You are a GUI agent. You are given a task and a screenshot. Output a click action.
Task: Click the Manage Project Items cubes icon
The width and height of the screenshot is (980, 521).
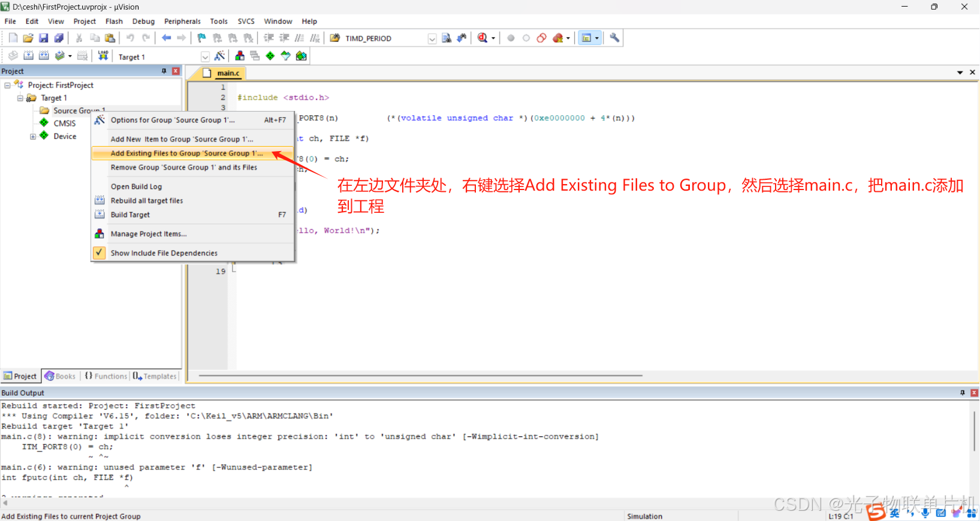pyautogui.click(x=240, y=56)
